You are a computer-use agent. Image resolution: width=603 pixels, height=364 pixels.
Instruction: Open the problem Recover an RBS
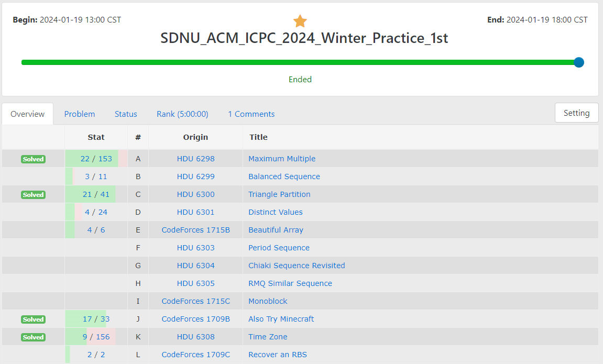click(x=277, y=355)
